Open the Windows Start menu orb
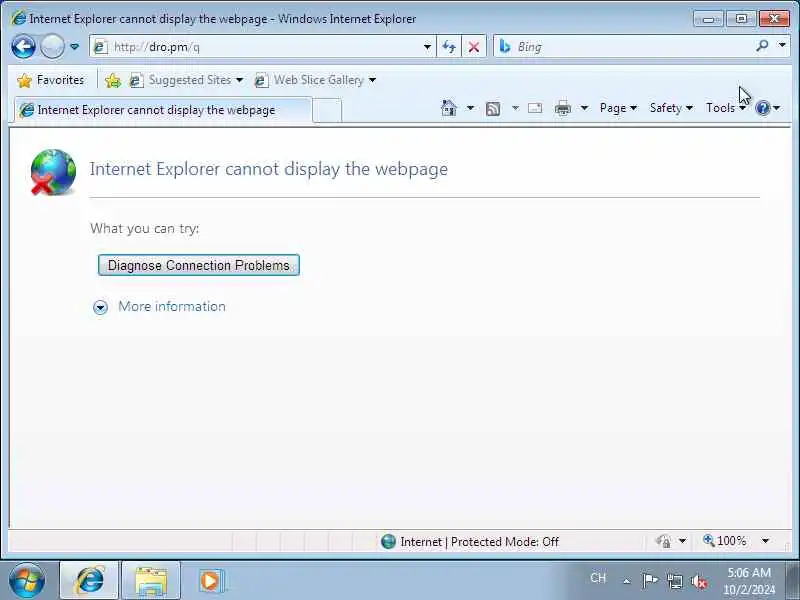 27,581
